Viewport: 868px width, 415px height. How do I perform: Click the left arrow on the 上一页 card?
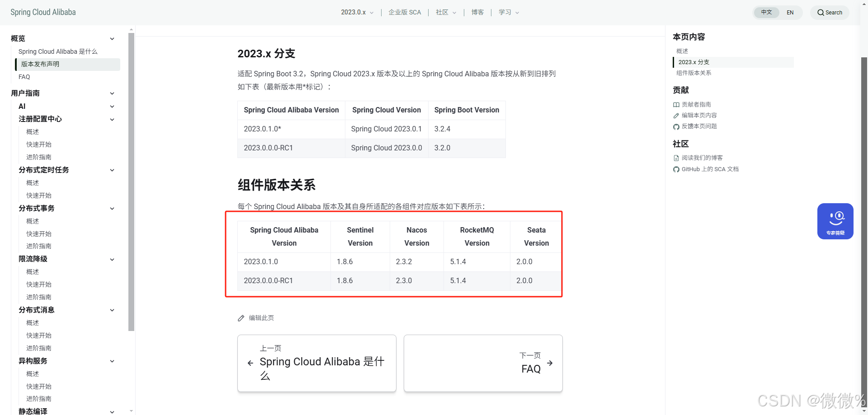pyautogui.click(x=250, y=363)
